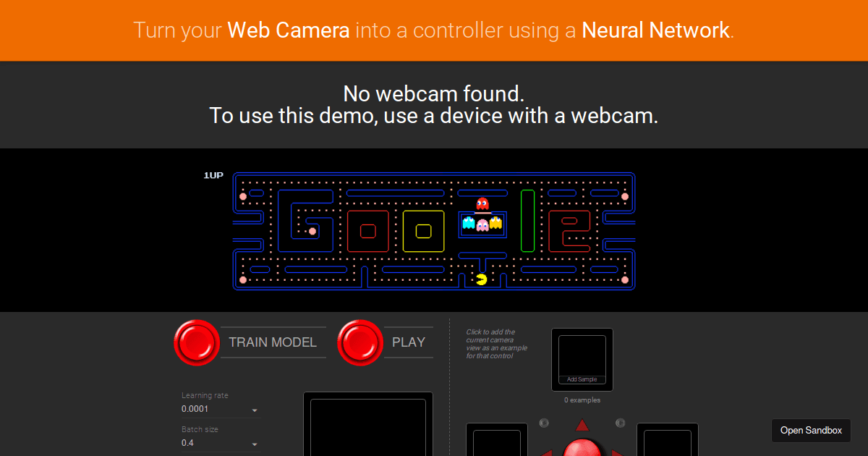
Task: Click the yellow Pac-Man character
Action: 482,279
